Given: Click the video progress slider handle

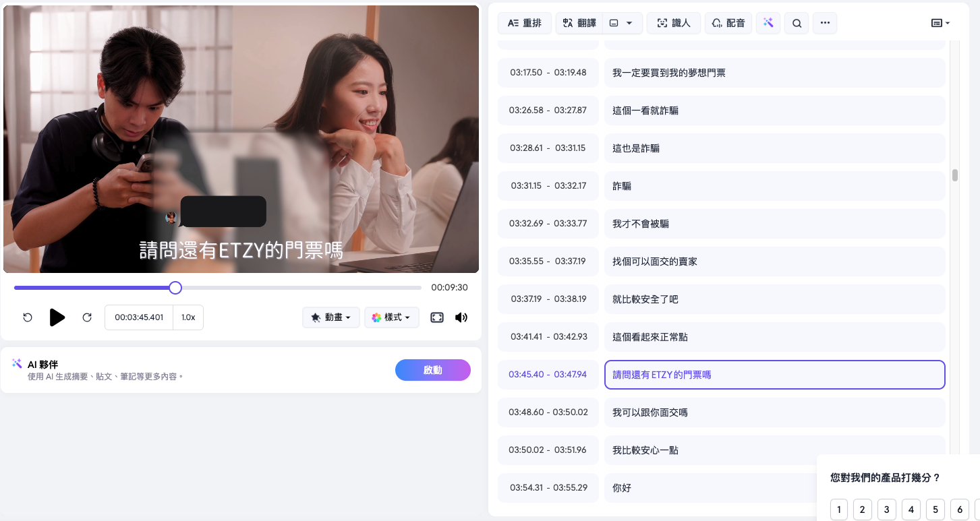Looking at the screenshot, I should tap(175, 288).
